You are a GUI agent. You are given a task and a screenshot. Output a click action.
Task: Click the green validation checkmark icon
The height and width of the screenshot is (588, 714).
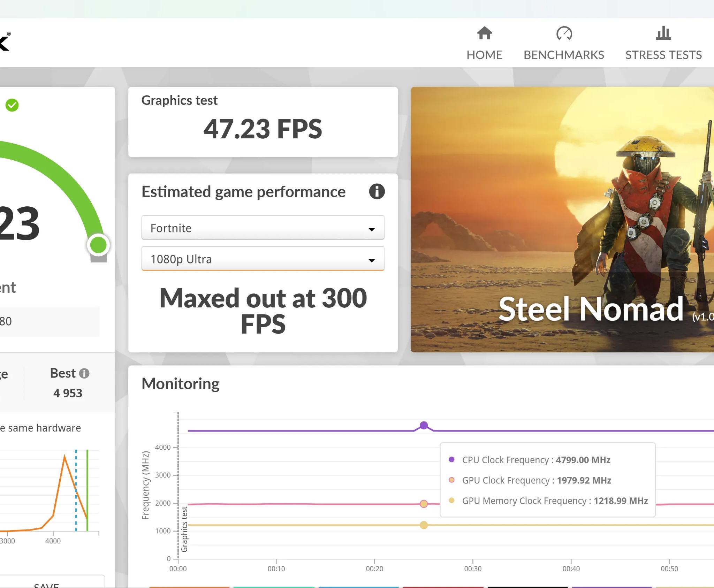click(12, 105)
